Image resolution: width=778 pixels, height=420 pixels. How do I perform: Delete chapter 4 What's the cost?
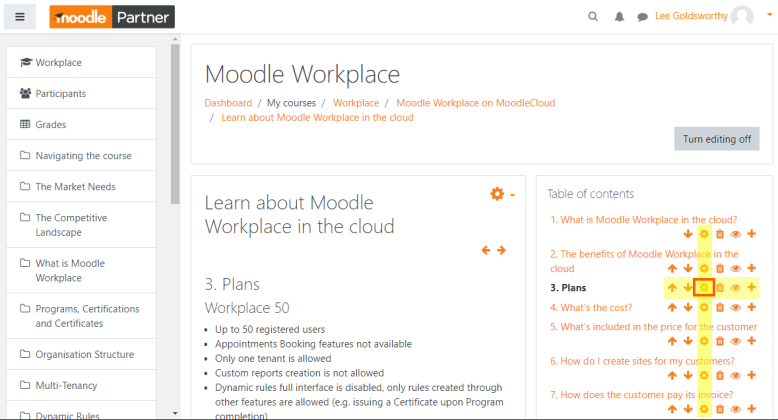pyautogui.click(x=720, y=307)
